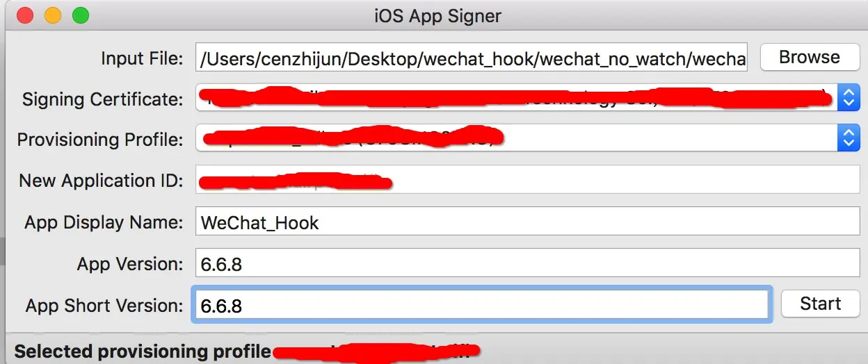Click the Browse button
Screen dimensions: 868x364
(810, 57)
